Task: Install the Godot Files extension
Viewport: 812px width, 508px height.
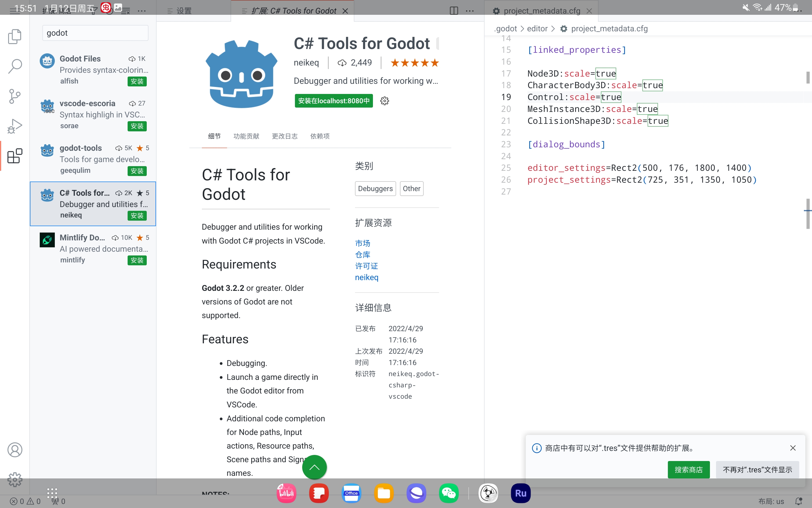Action: (x=137, y=81)
